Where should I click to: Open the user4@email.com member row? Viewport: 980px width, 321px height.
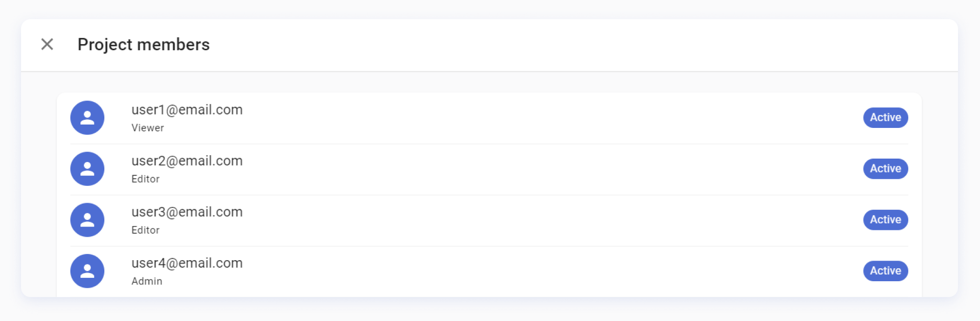[x=489, y=272]
